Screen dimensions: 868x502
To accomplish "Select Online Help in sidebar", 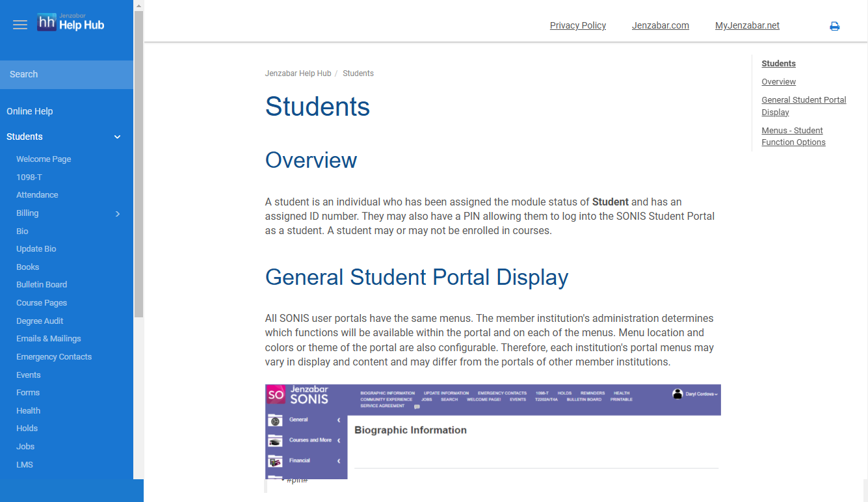I will coord(30,111).
